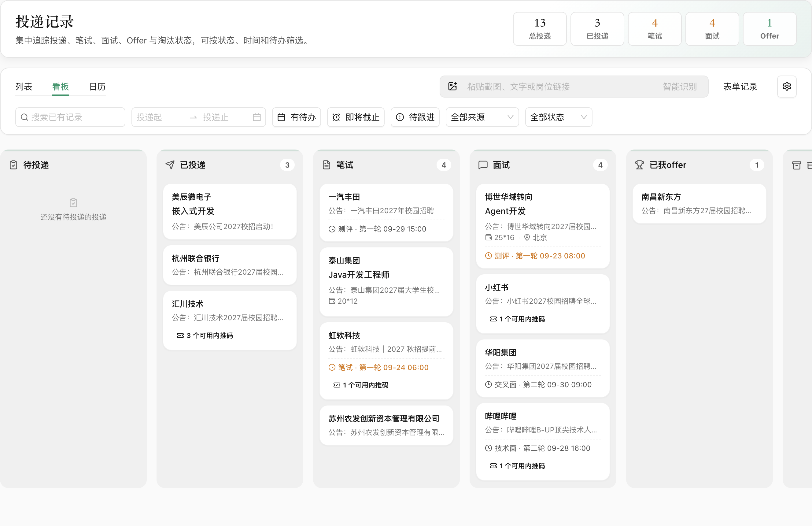Toggle the 待跟进 filter

tap(415, 117)
